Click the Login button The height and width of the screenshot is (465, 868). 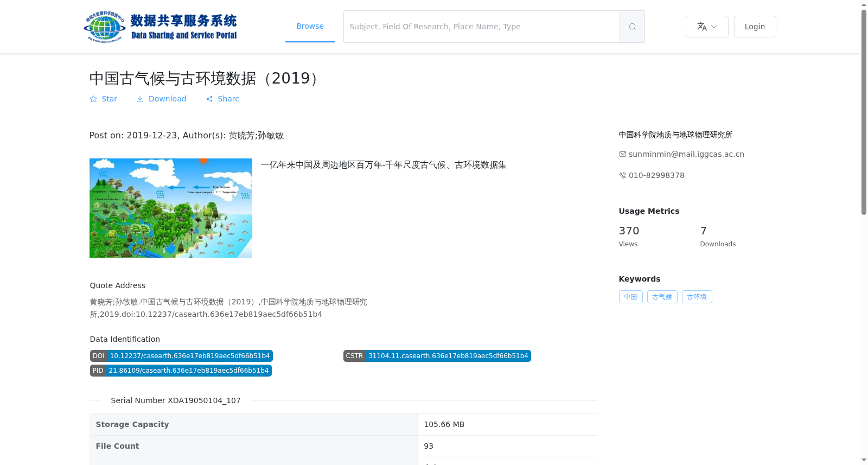755,27
